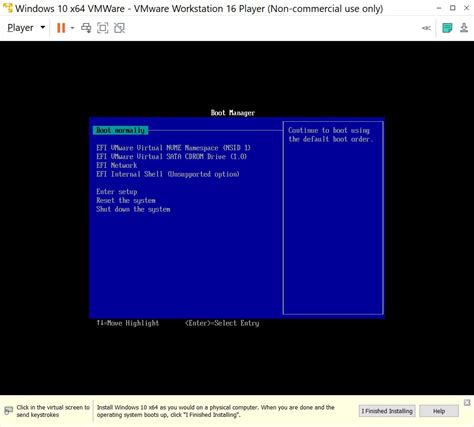Select EFI VMware Virtual NVME Namespace entry
This screenshot has width=474, height=427.
(173, 148)
